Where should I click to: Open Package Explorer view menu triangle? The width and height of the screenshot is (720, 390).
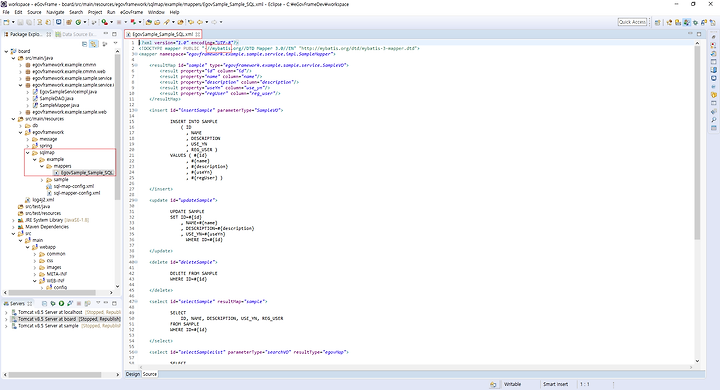coord(115,43)
